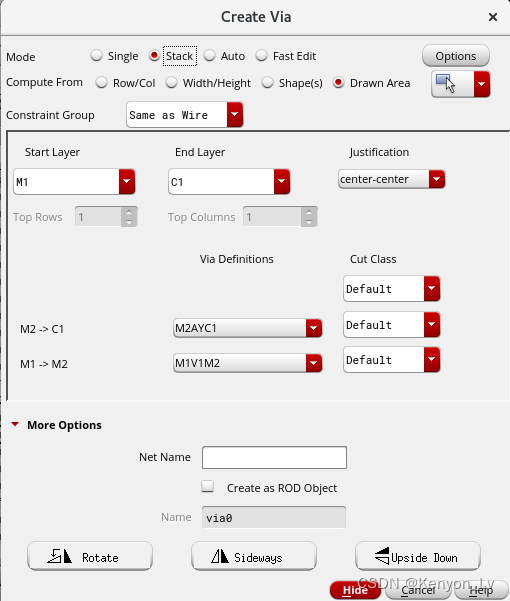
Task: Click the Rotate button
Action: [90, 556]
